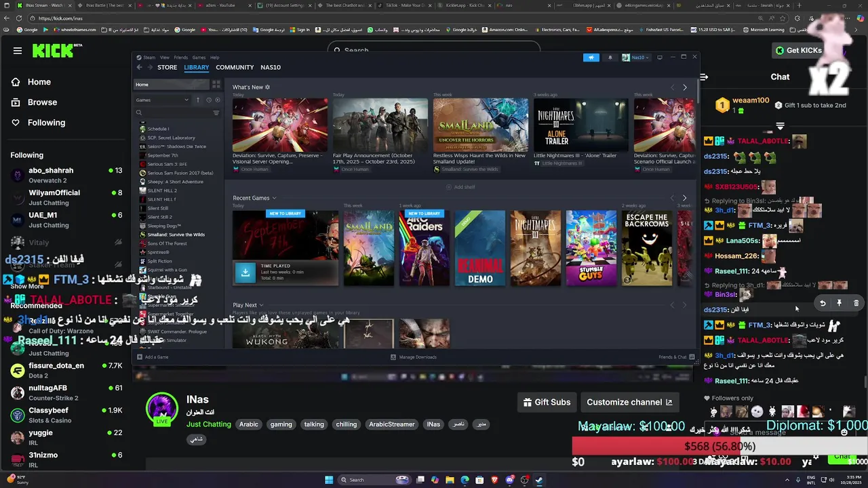Click the library search field
Image resolution: width=868 pixels, height=488 pixels.
[x=173, y=113]
